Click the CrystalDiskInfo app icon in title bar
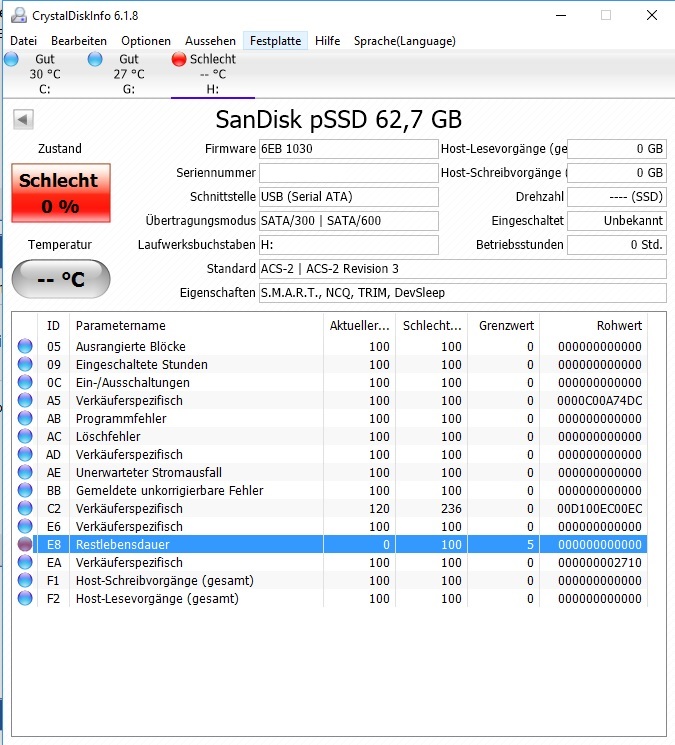Viewport: 675px width, 745px height. (x=19, y=15)
